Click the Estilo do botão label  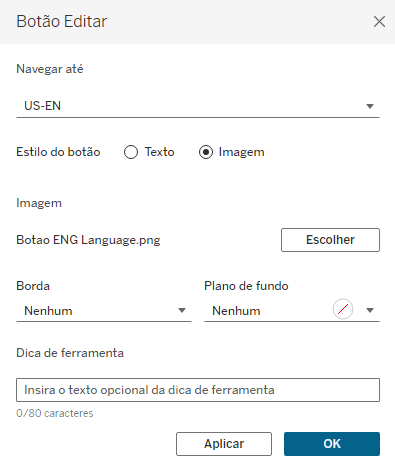[x=58, y=152]
